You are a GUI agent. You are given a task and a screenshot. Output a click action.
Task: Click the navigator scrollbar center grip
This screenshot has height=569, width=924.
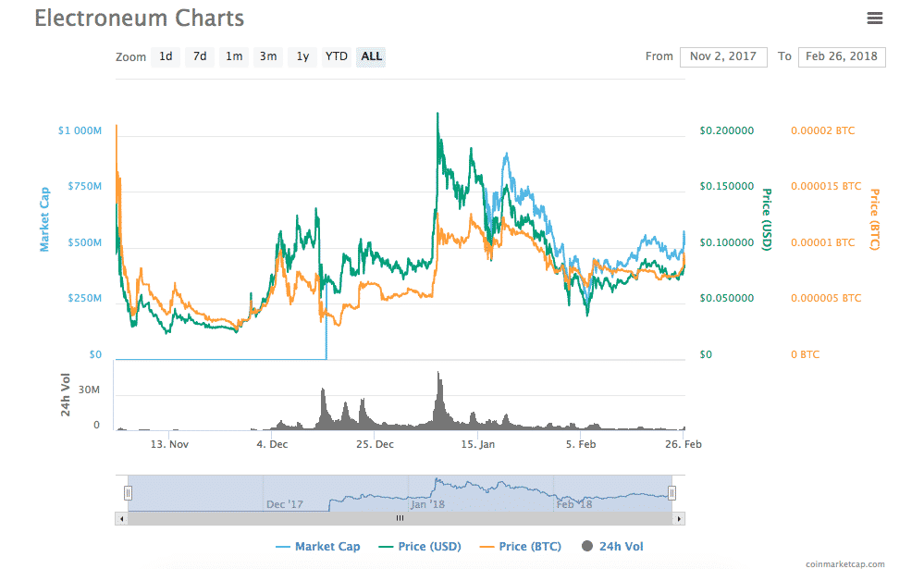pos(400,518)
